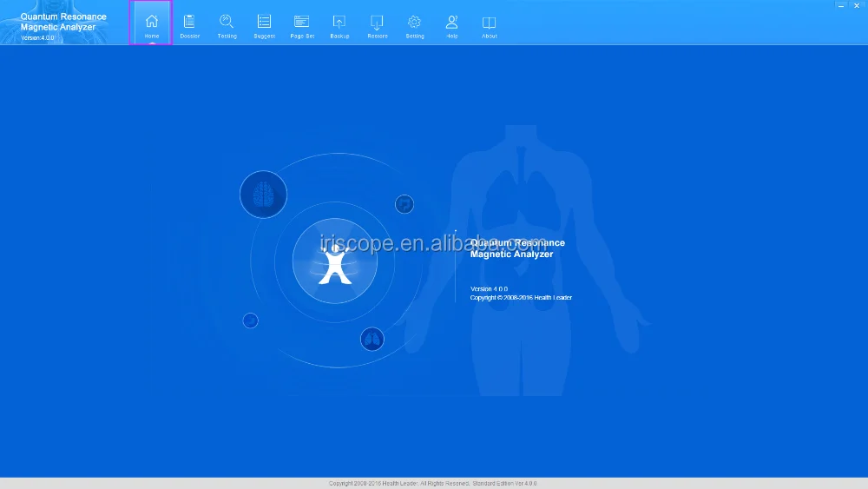Click the small lower-left orbit organ icon
Screen dimensions: 868x489
[250, 320]
